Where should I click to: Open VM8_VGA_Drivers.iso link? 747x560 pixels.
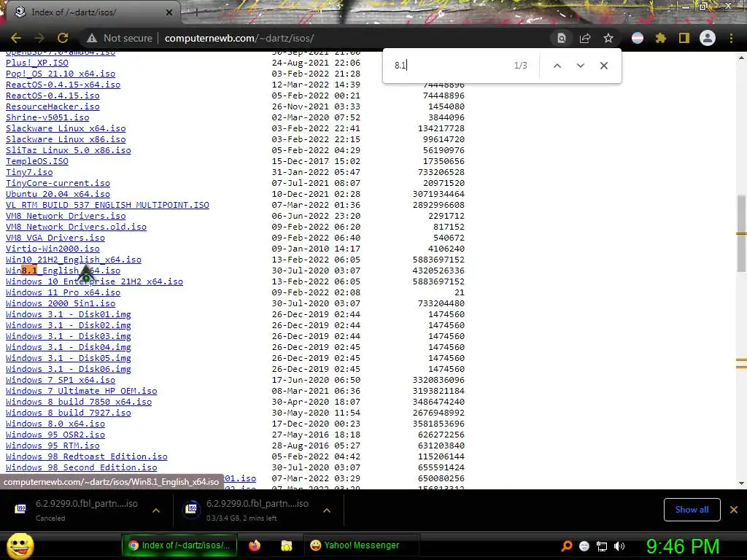coord(55,238)
